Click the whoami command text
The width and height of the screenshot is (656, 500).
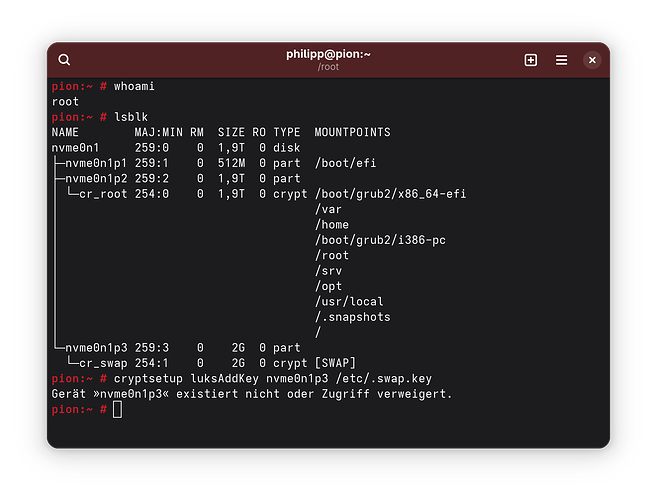(x=134, y=87)
